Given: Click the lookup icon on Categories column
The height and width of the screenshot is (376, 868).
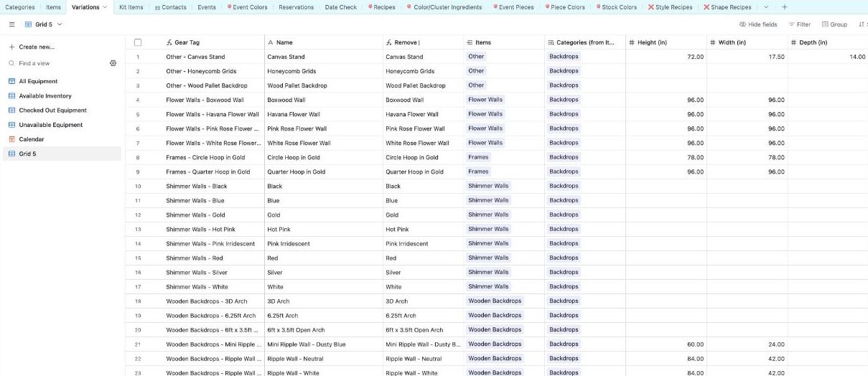Looking at the screenshot, I should (551, 42).
